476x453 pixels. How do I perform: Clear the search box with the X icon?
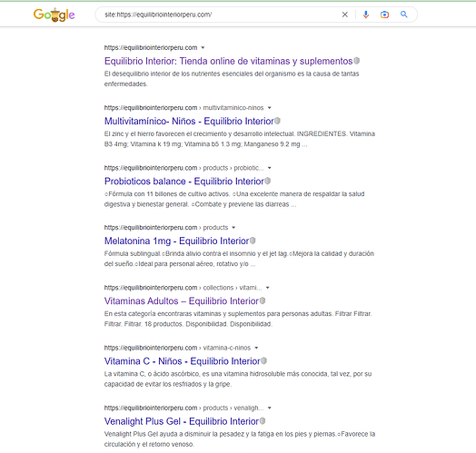(345, 15)
